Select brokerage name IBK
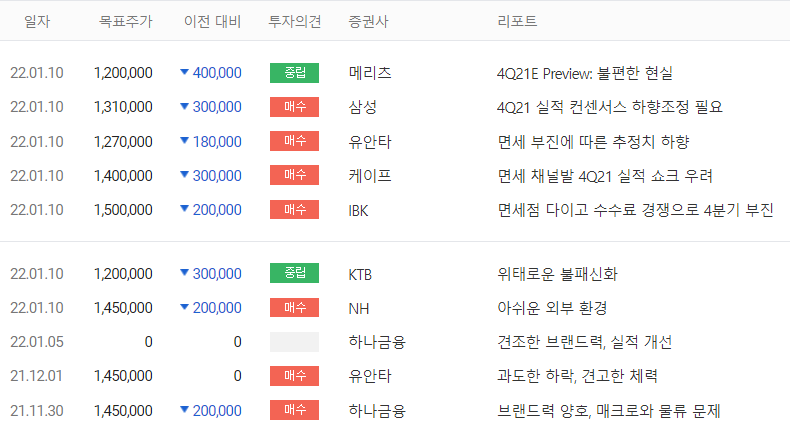The width and height of the screenshot is (790, 428). [358, 210]
